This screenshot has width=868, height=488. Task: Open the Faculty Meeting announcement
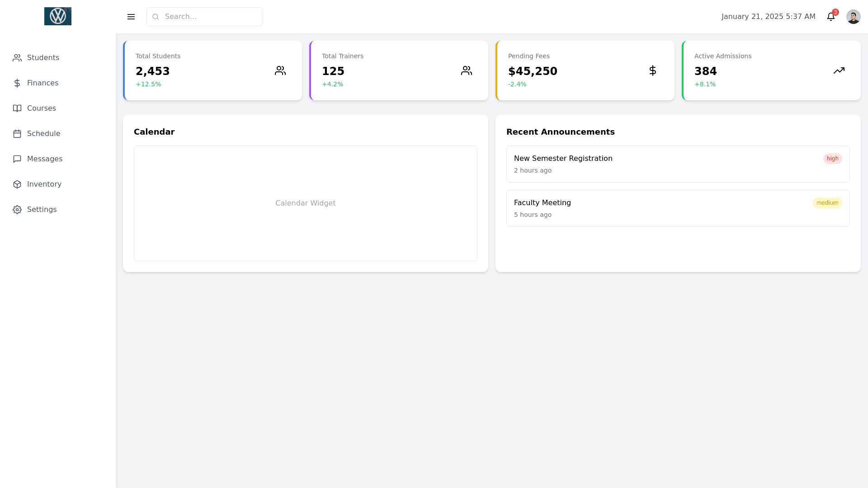[542, 203]
